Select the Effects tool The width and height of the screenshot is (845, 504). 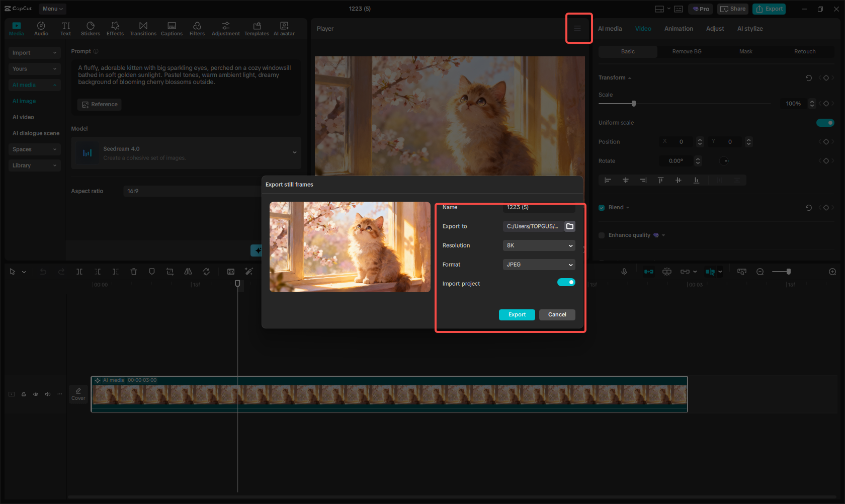click(115, 28)
